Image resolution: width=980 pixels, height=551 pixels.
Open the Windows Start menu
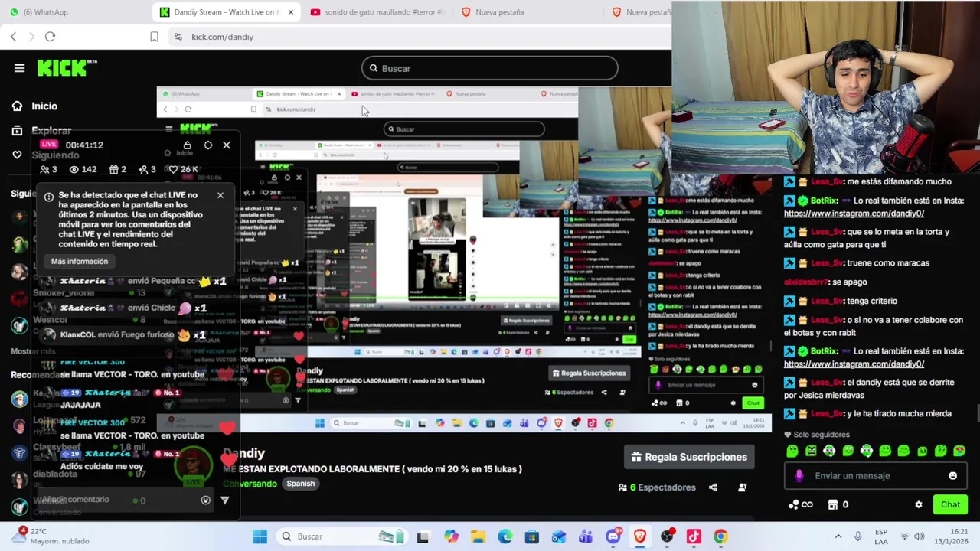[260, 536]
